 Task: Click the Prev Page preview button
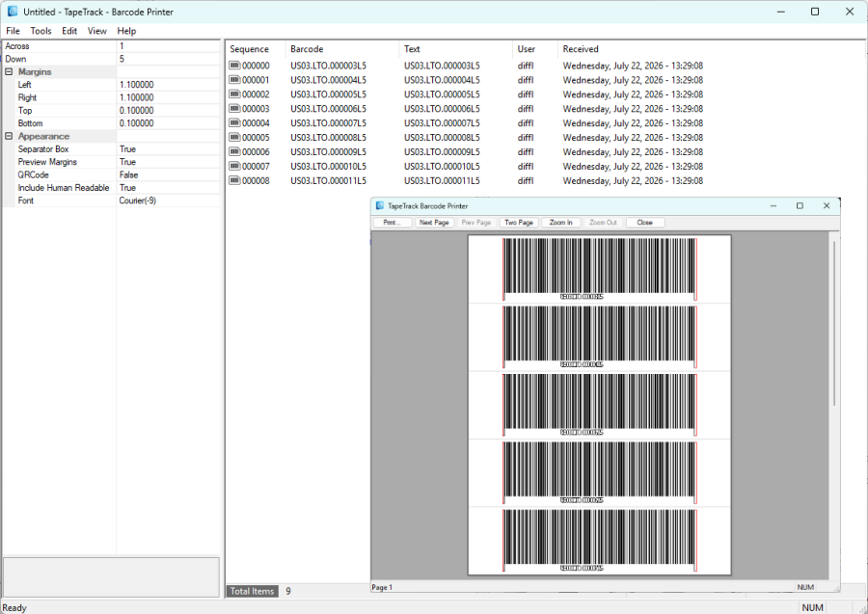(x=476, y=223)
